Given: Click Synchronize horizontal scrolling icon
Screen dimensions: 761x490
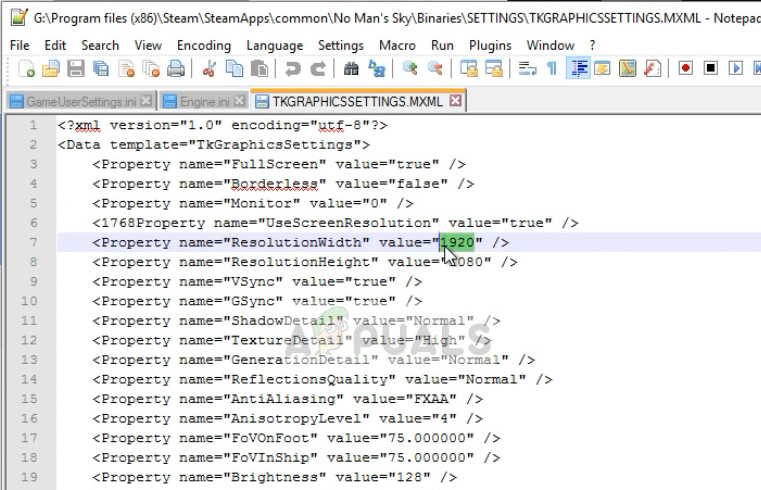Looking at the screenshot, I should pyautogui.click(x=494, y=69).
